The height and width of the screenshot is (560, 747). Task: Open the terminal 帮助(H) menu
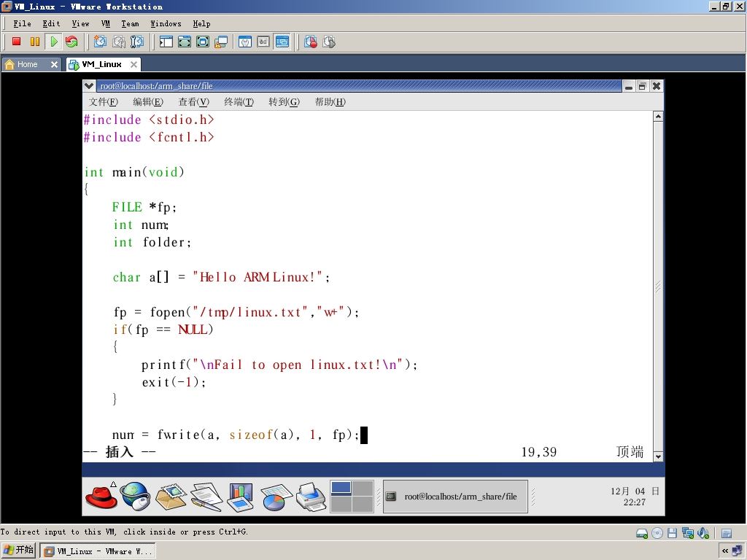(330, 102)
